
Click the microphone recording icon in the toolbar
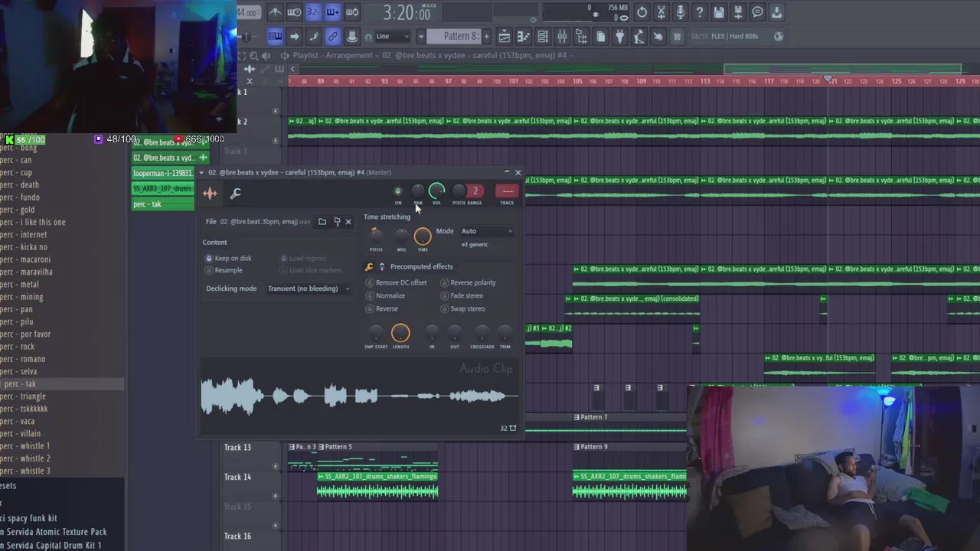(x=680, y=12)
